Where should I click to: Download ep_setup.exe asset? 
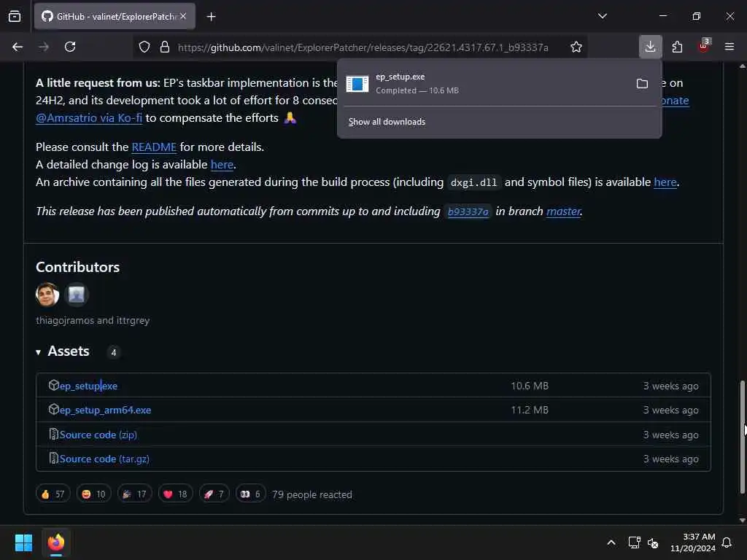88,386
